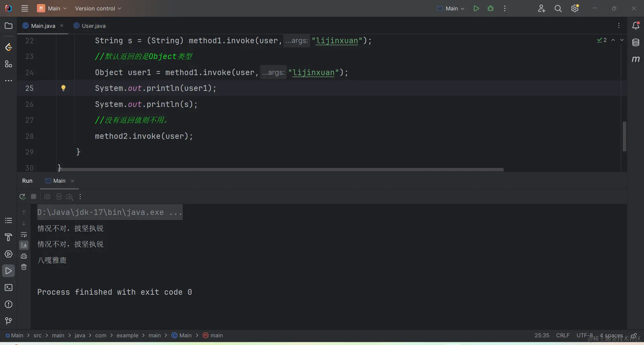644x345 pixels.
Task: Expand the Main project dropdown
Action: tap(52, 8)
